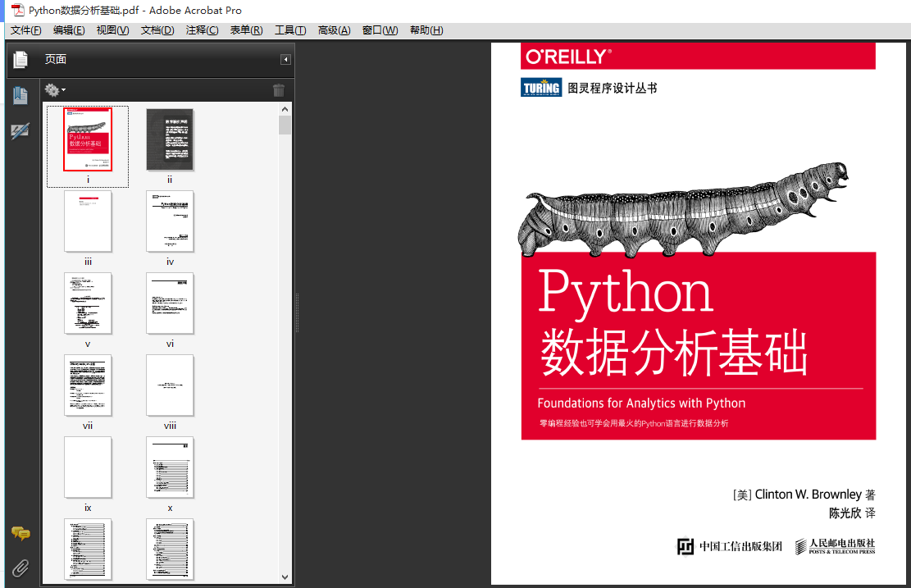
Task: Open the Comments panel icon
Action: pos(20,533)
